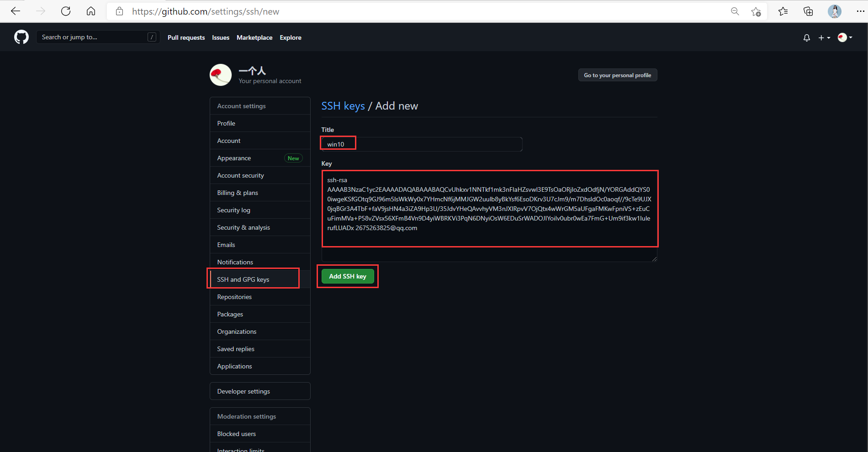Open browser settings three-dot menu

coord(860,11)
